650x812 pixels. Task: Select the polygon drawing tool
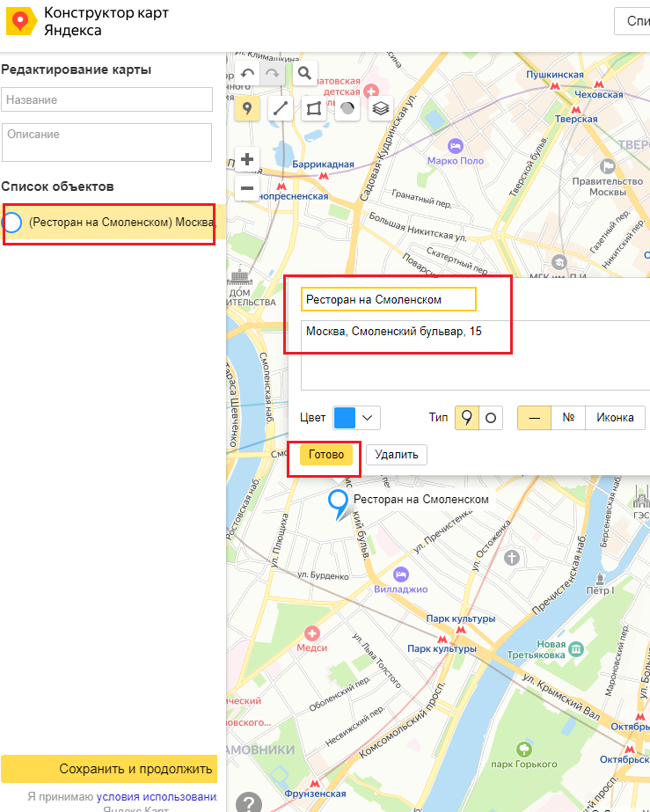point(314,108)
